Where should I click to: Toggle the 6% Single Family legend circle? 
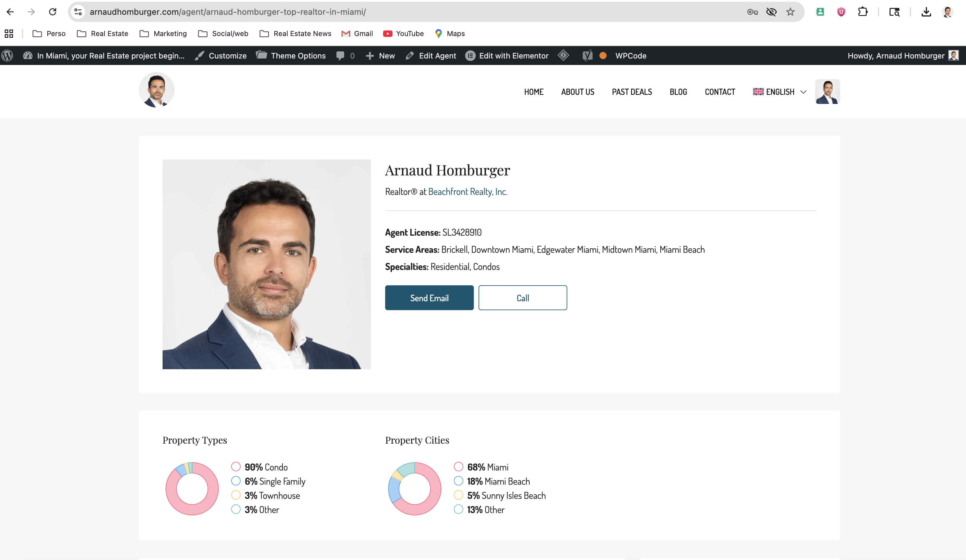pos(236,481)
